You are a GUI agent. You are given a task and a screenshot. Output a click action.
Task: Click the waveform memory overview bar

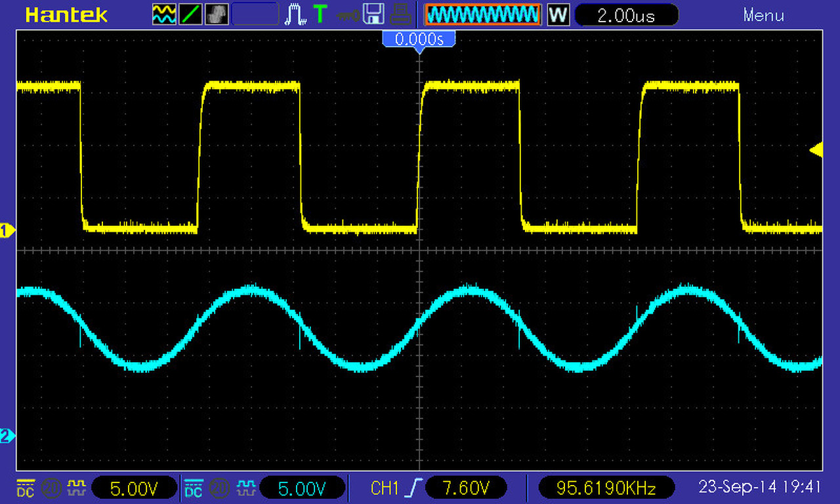(x=483, y=14)
